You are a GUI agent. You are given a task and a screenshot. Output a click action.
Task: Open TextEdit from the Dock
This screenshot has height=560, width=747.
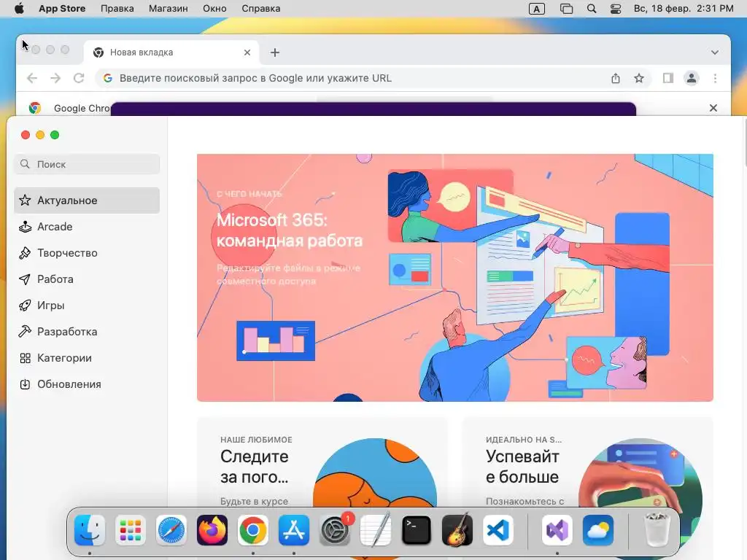click(376, 530)
